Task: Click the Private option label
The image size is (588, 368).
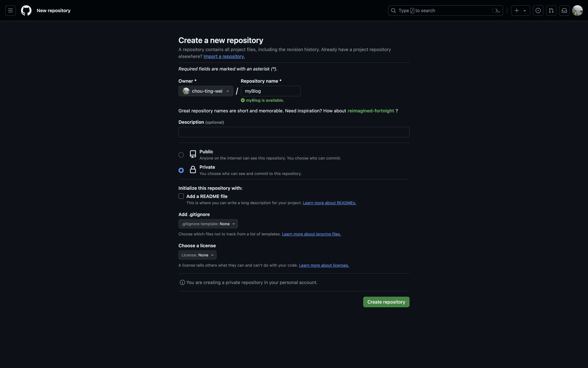Action: tap(207, 167)
